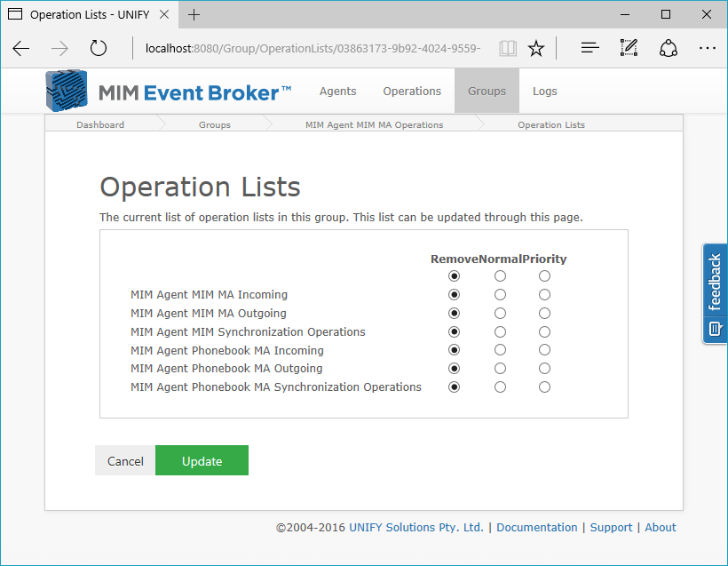728x566 pixels.
Task: Set MIM Synchronization Operations to Normal
Action: pyautogui.click(x=500, y=331)
